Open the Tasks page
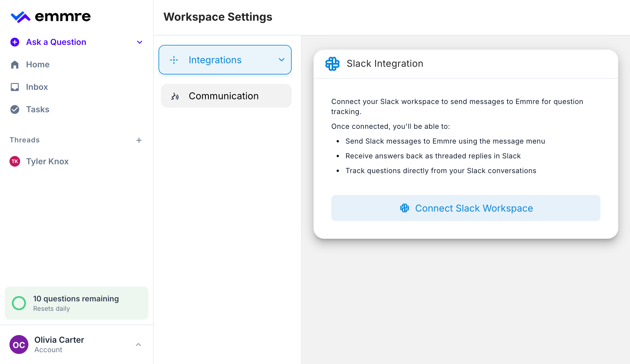Viewport: 630px width, 364px height. (x=38, y=109)
